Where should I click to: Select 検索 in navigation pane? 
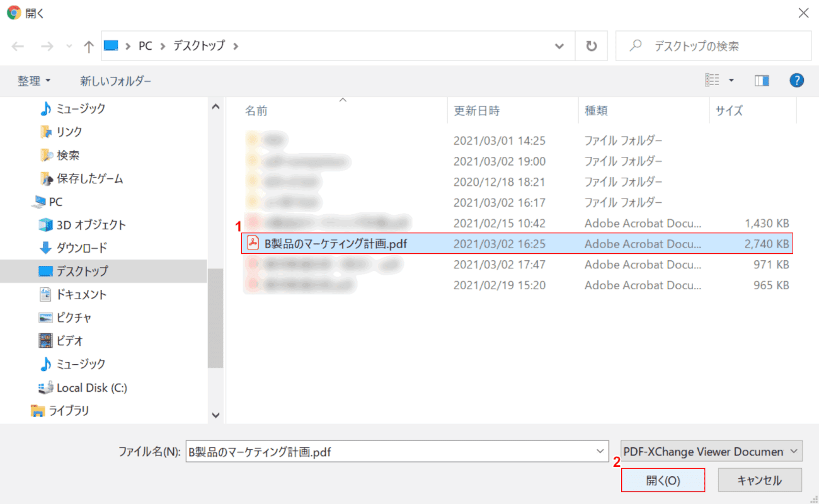click(59, 155)
